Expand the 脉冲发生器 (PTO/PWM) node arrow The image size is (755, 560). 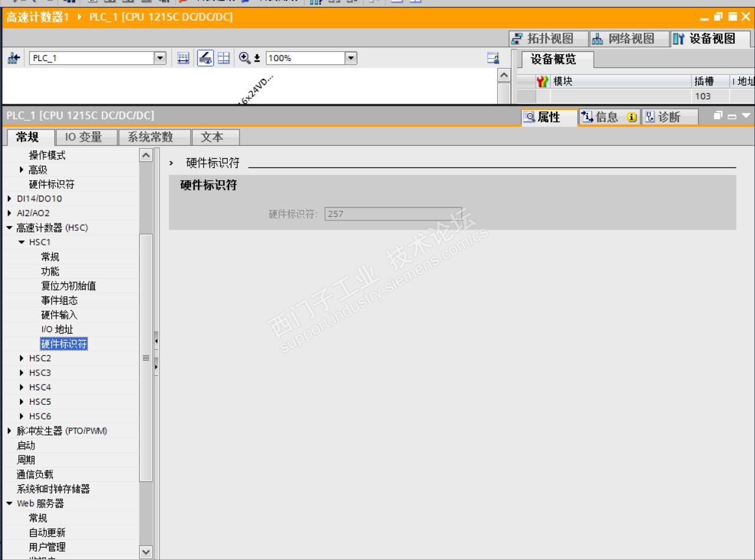click(9, 431)
